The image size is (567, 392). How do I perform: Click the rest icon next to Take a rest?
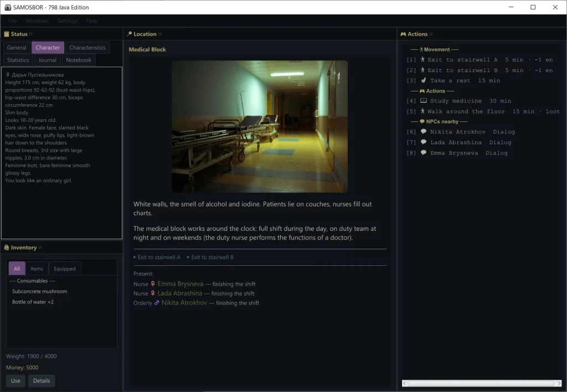pyautogui.click(x=424, y=80)
